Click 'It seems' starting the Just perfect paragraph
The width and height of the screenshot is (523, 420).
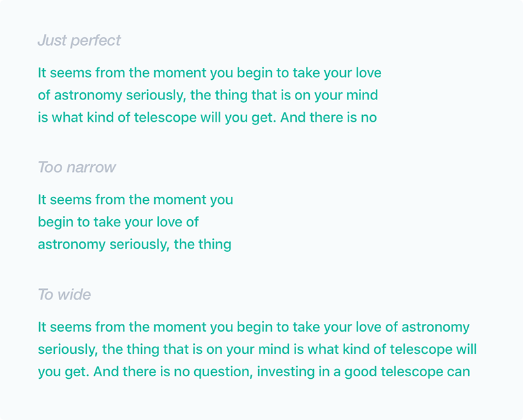click(64, 73)
